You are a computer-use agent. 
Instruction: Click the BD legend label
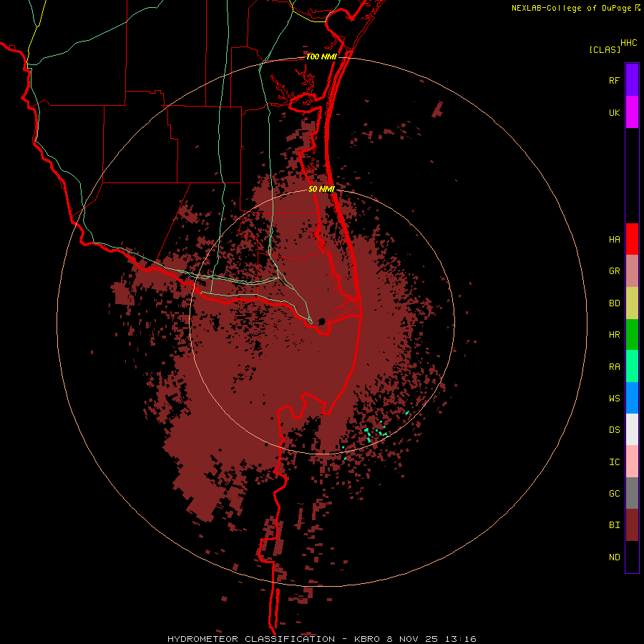(614, 303)
